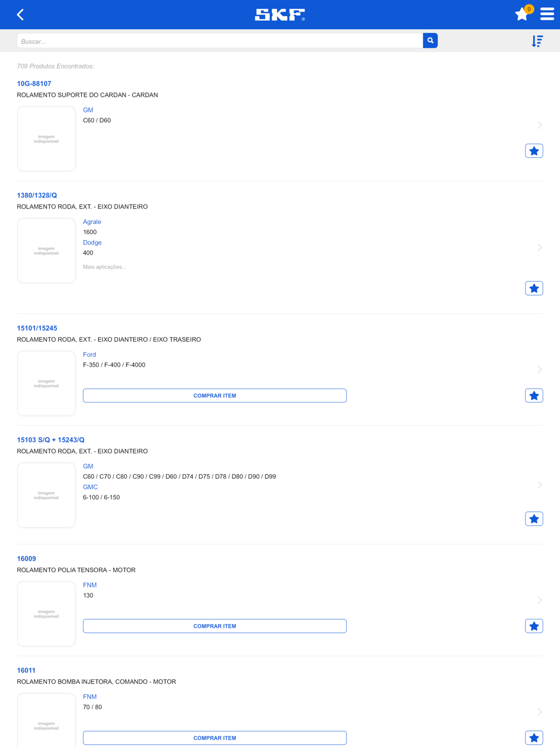The height and width of the screenshot is (747, 560).
Task: Open details chevron for 15101/15245
Action: pyautogui.click(x=540, y=370)
